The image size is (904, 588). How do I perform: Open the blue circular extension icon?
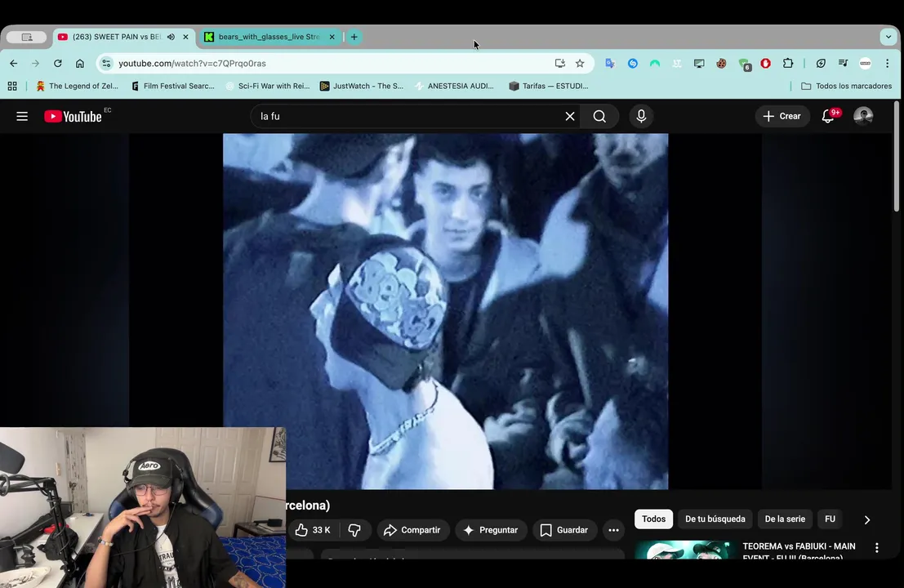[632, 64]
